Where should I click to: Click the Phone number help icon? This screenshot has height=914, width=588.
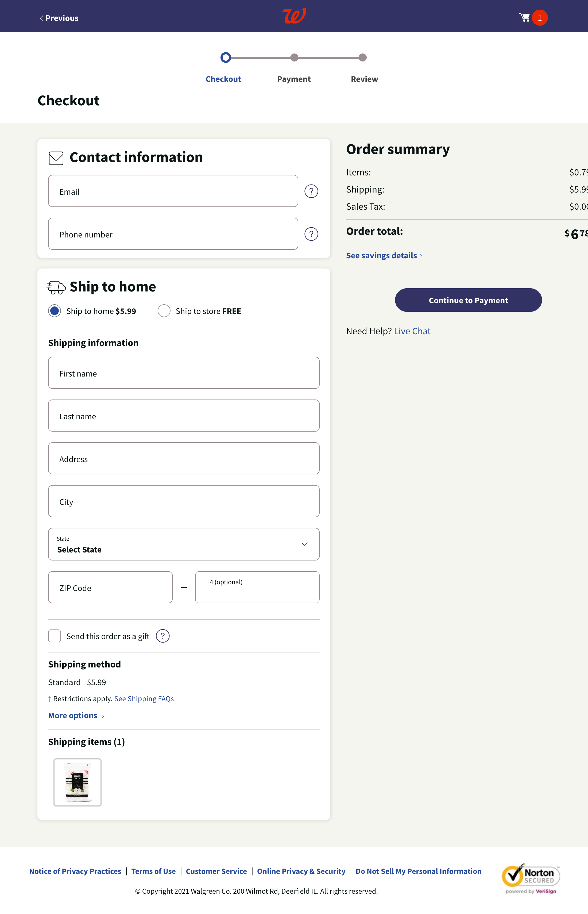pyautogui.click(x=311, y=234)
